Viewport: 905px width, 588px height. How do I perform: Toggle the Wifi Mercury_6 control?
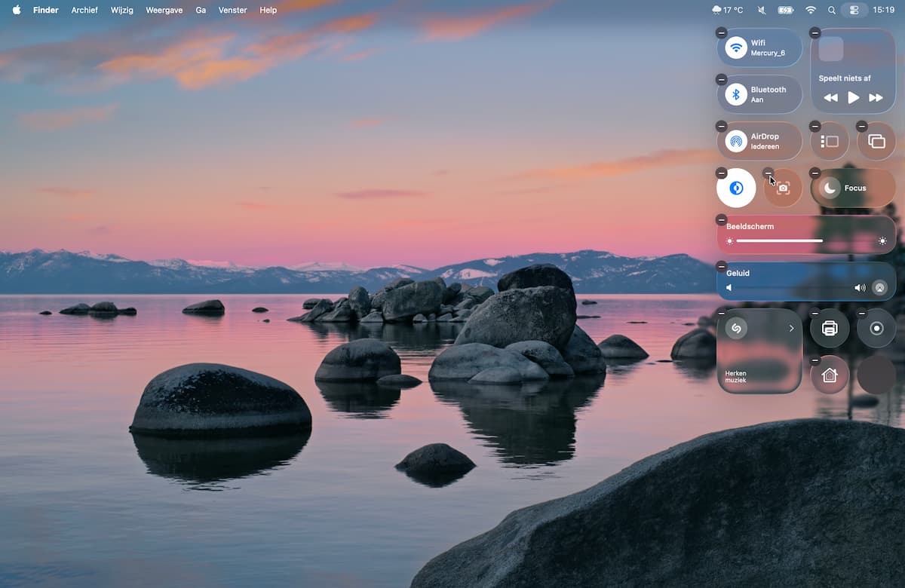(736, 48)
